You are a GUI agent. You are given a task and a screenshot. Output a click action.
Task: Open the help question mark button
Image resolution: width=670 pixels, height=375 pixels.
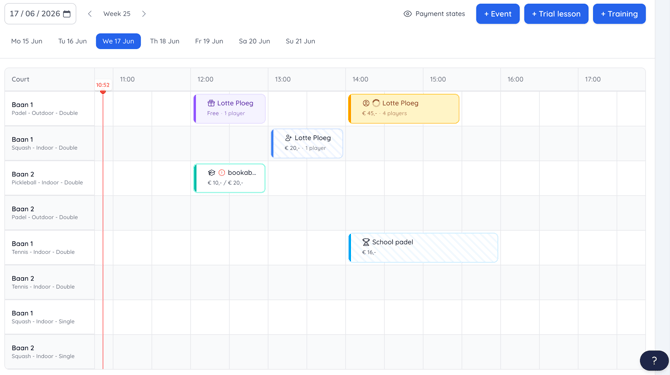pyautogui.click(x=654, y=360)
